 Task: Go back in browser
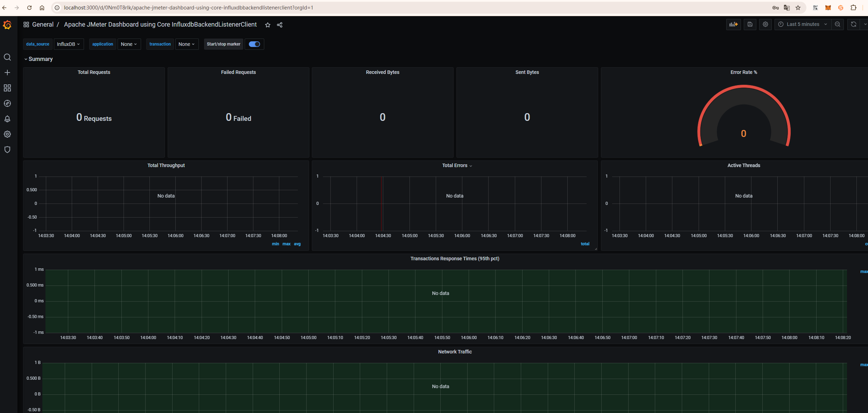(5, 8)
